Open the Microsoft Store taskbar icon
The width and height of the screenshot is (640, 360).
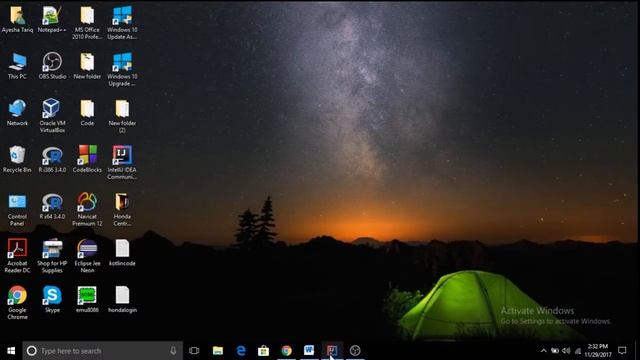tap(264, 351)
